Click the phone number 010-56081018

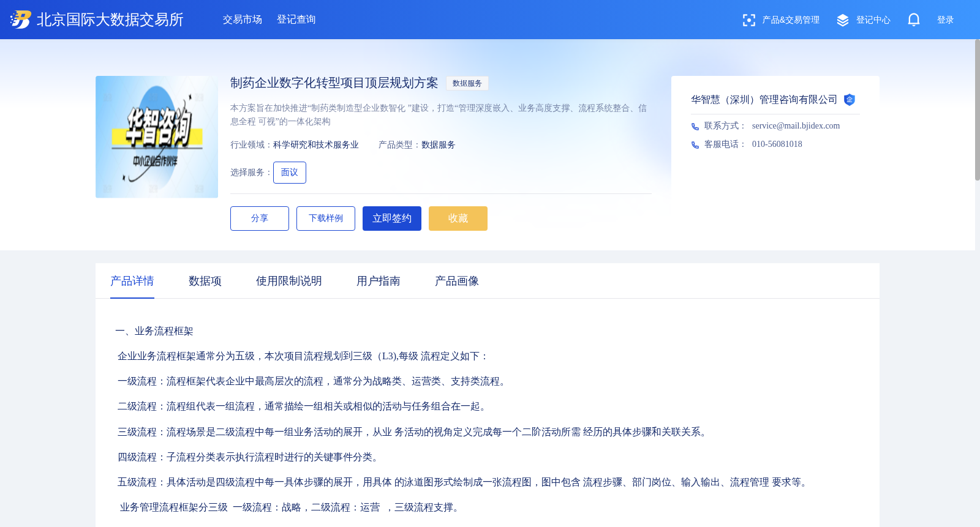(x=777, y=144)
